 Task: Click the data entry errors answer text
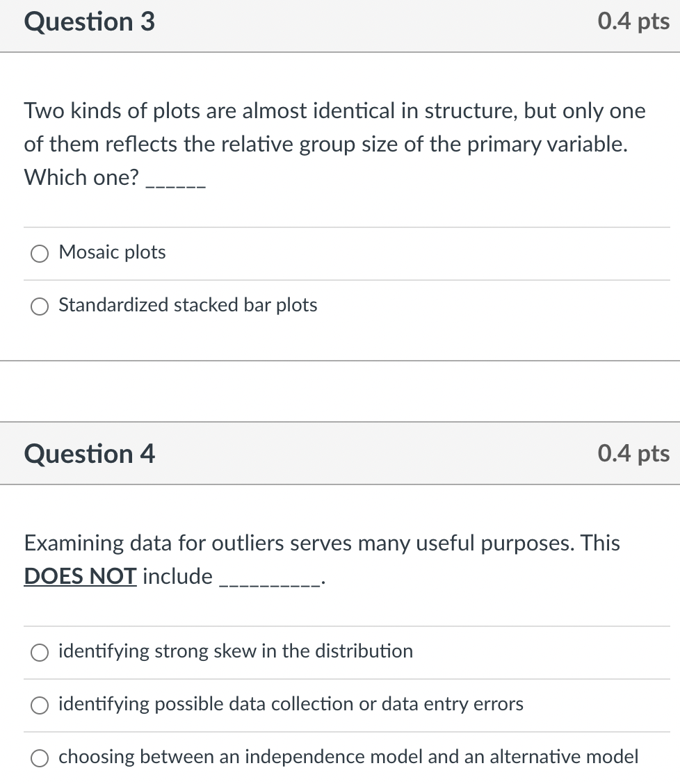(290, 704)
